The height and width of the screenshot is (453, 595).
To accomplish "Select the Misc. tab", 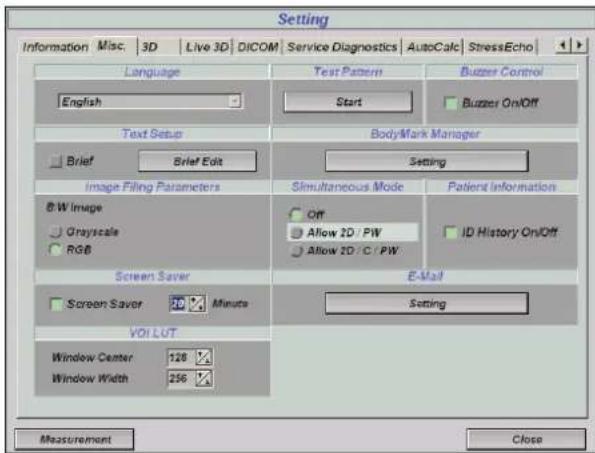I will 113,46.
